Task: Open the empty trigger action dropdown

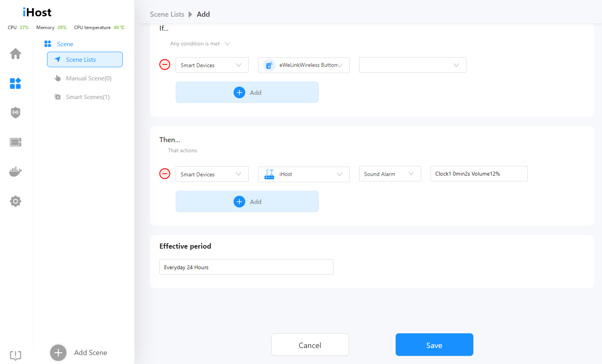Action: coord(413,65)
